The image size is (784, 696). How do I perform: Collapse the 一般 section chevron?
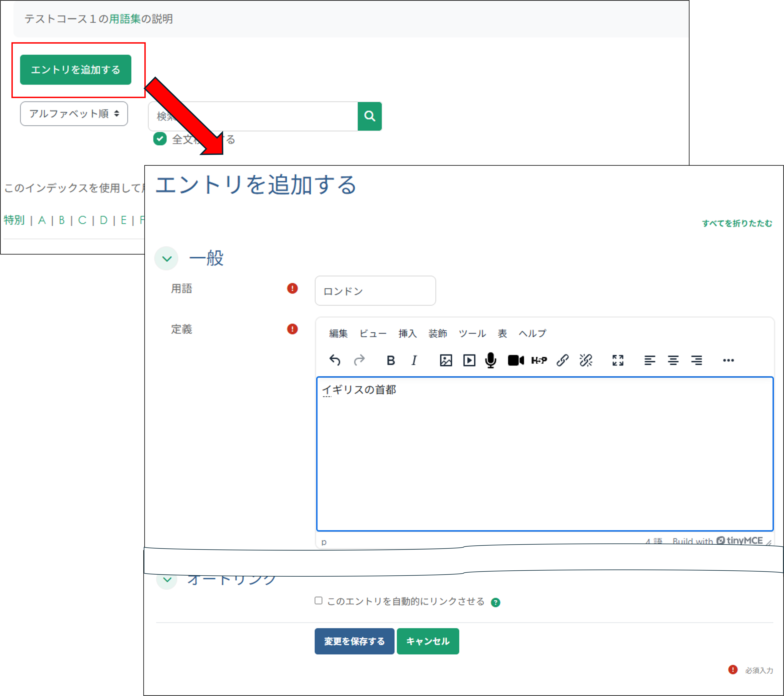coord(166,258)
